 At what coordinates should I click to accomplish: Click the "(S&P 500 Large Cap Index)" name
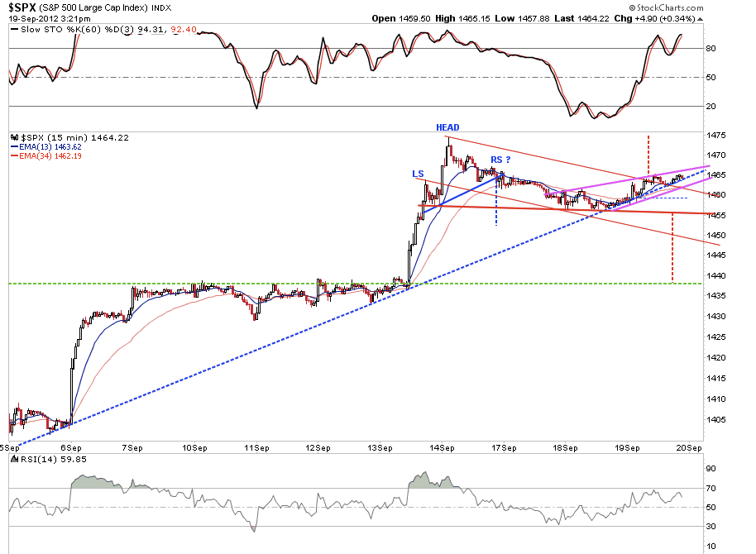(93, 8)
